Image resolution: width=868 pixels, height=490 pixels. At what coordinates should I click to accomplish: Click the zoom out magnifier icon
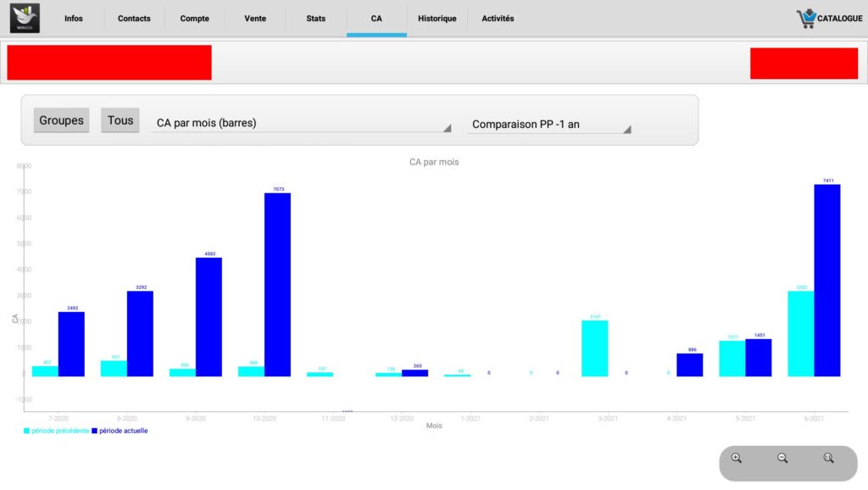tap(782, 458)
